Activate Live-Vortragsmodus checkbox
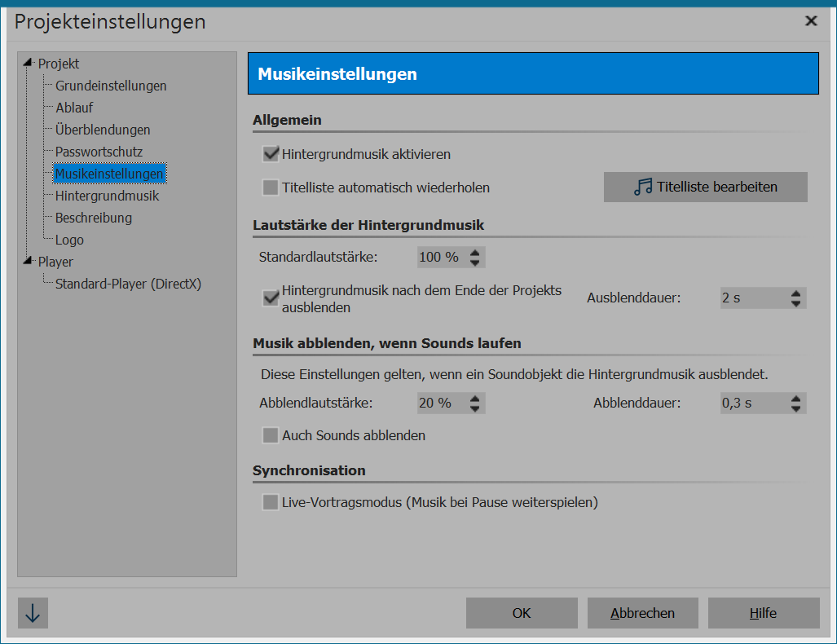Screen dimensions: 837x644 coord(270,503)
